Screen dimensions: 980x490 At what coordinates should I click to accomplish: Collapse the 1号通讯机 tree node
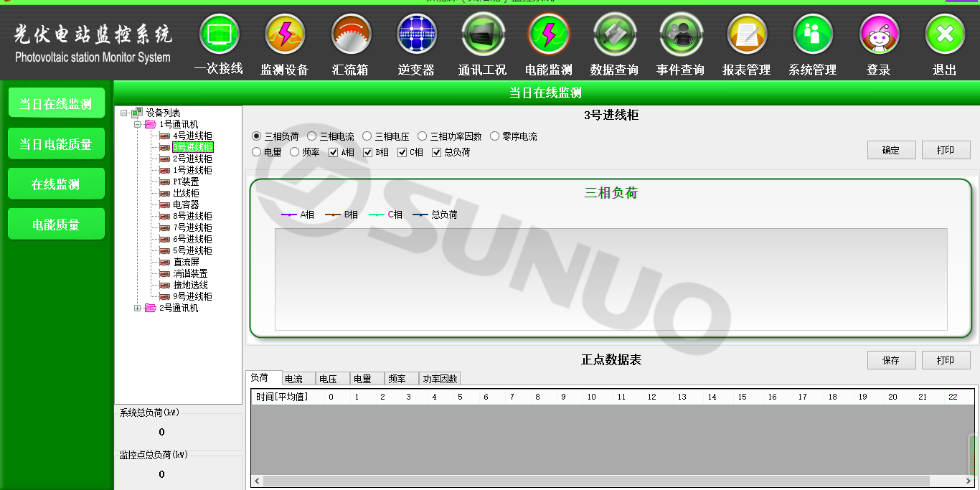(x=138, y=125)
